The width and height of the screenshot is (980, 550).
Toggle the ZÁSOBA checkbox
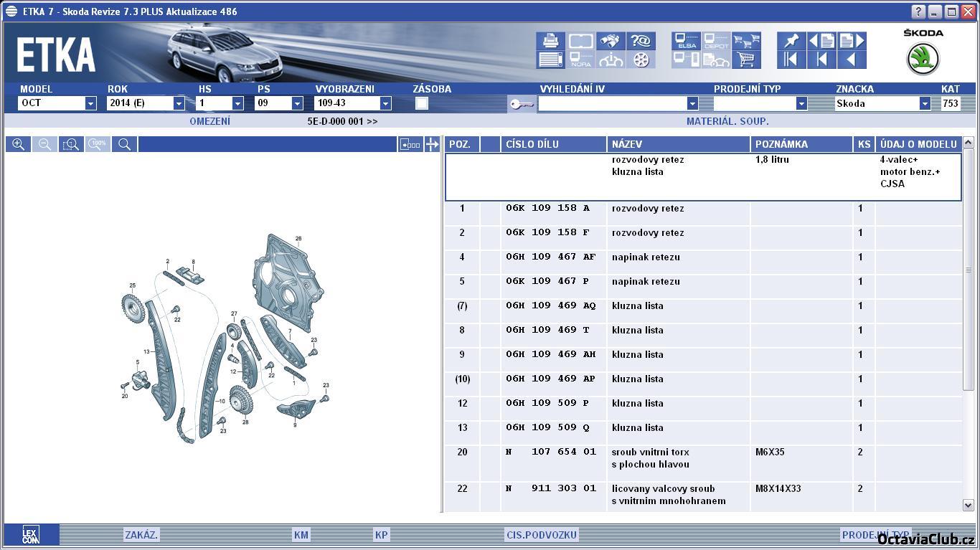(x=422, y=103)
